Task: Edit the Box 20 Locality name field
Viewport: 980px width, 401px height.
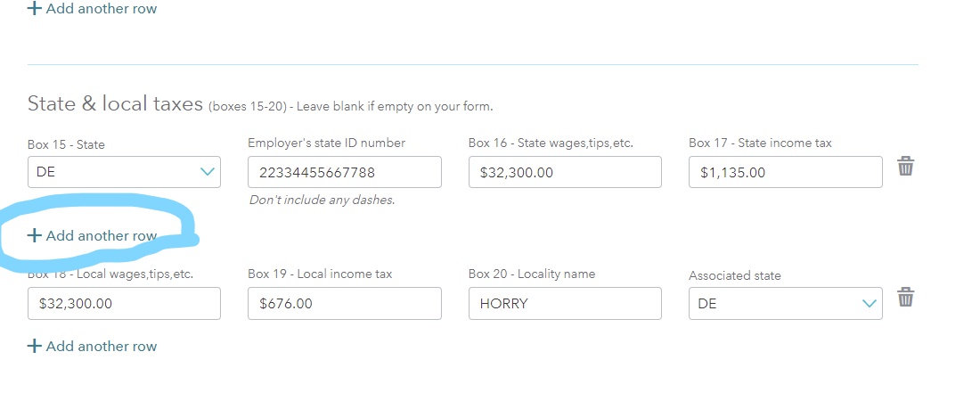Action: 565,303
